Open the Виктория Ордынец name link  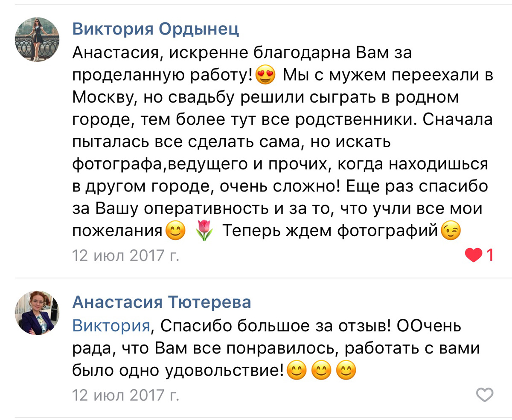pos(156,29)
